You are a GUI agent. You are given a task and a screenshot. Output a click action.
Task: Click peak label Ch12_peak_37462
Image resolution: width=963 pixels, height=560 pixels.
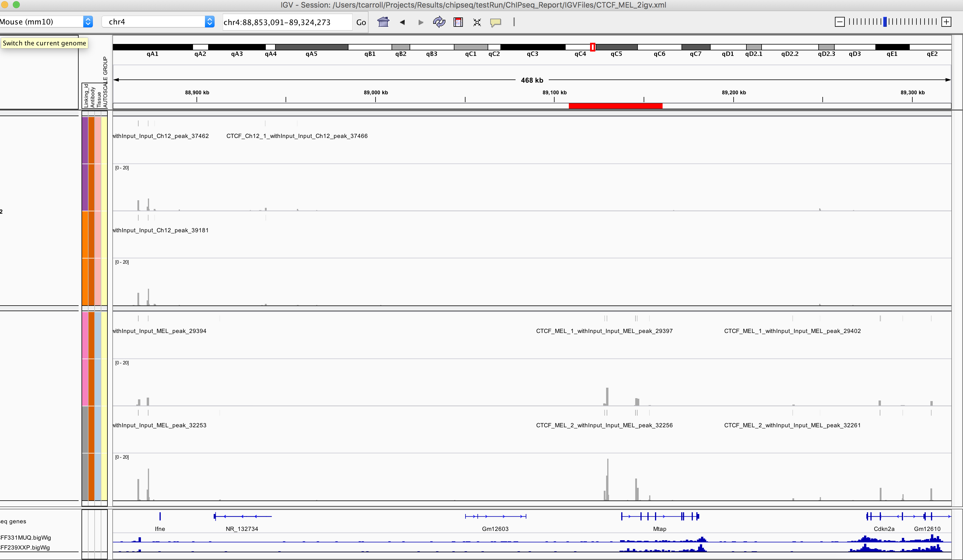coord(161,136)
